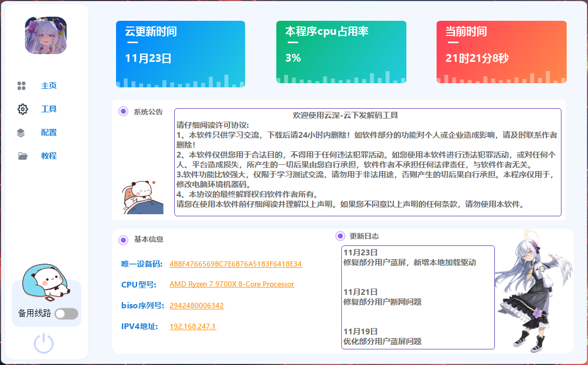The image size is (588, 365).
Task: Open the 工具 gear icon
Action: pos(22,109)
